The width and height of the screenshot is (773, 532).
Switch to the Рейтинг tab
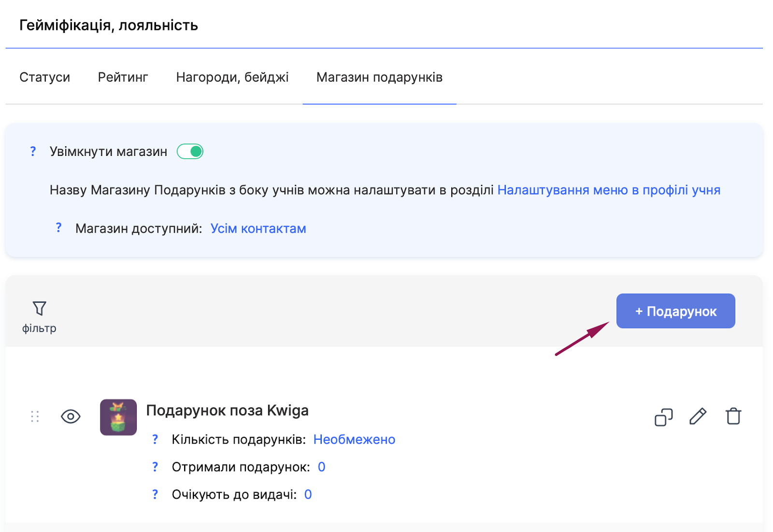point(123,77)
